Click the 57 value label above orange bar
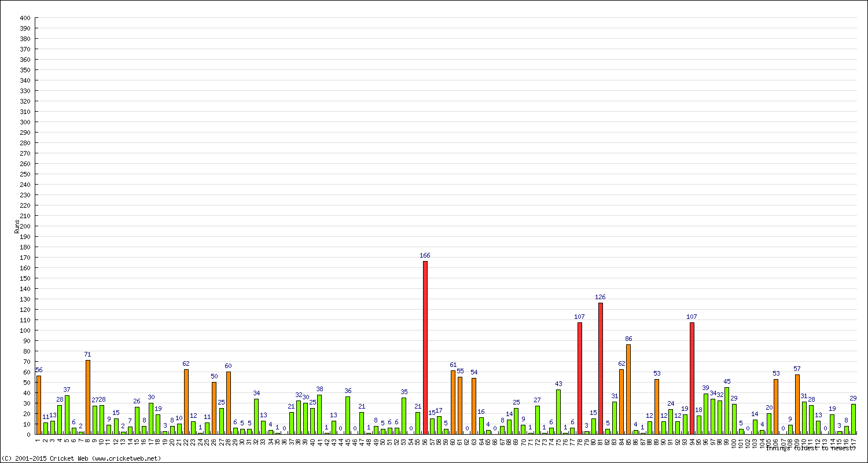Screen dimensions: 868x463 (x=797, y=369)
